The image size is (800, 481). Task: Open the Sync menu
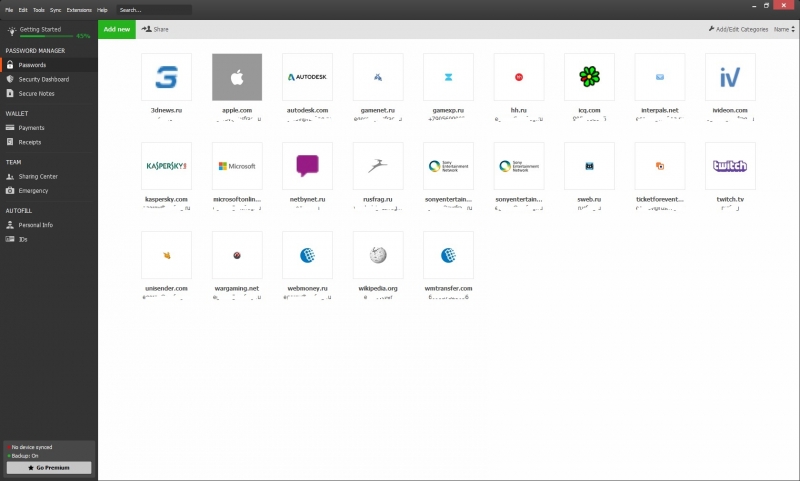[x=56, y=10]
